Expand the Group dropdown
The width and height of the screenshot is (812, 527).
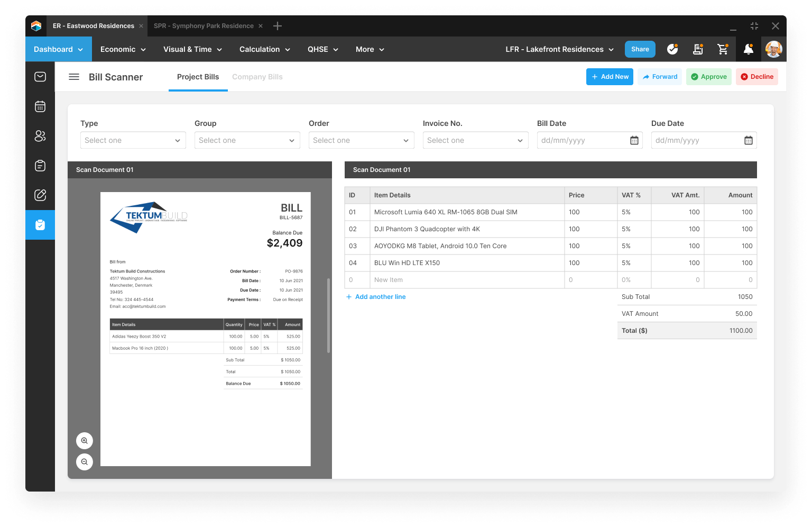click(x=247, y=140)
